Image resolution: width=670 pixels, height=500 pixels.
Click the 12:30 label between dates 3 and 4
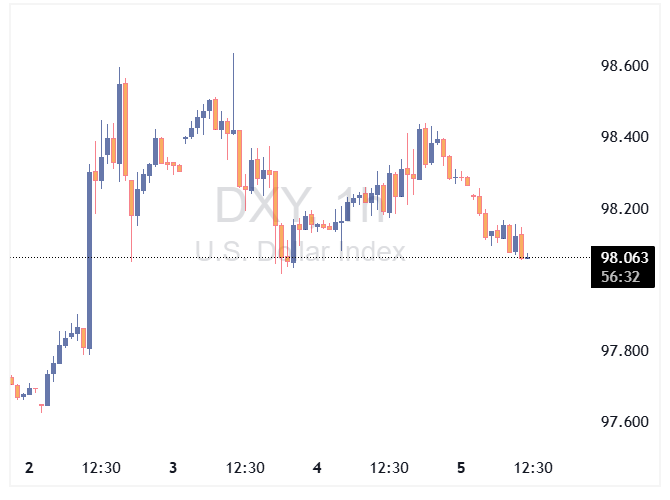pos(245,468)
